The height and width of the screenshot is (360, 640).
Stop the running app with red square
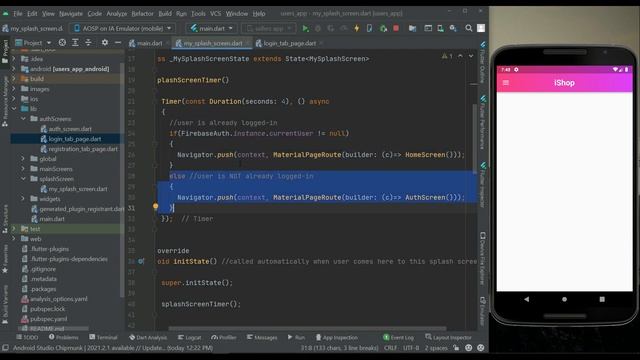[x=396, y=28]
